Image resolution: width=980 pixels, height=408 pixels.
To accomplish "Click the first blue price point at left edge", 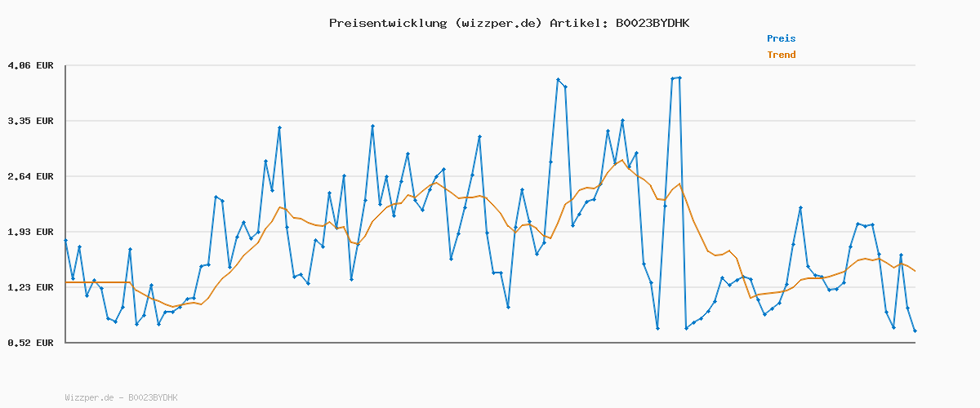I will pos(65,240).
